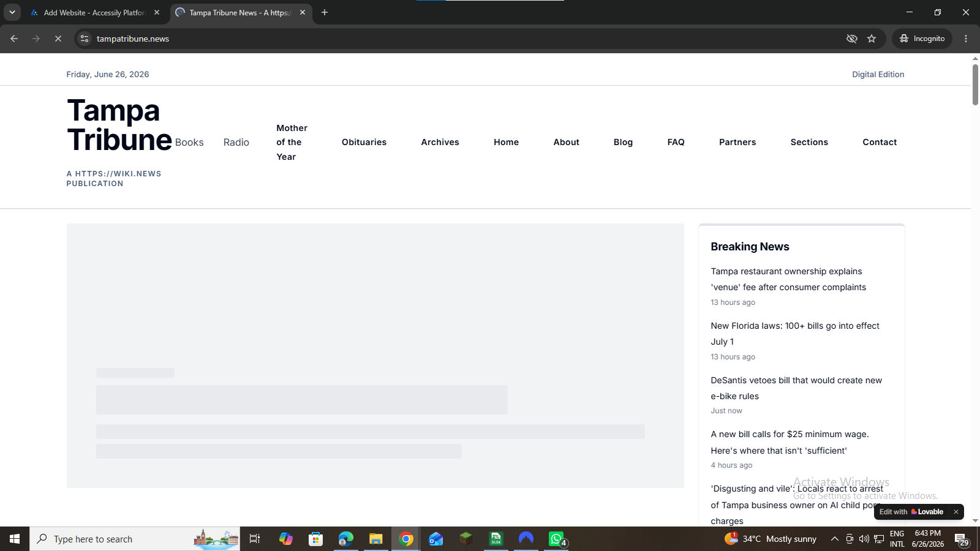Open the site information icon in address bar
Image resolution: width=980 pixels, height=551 pixels.
tap(85, 39)
